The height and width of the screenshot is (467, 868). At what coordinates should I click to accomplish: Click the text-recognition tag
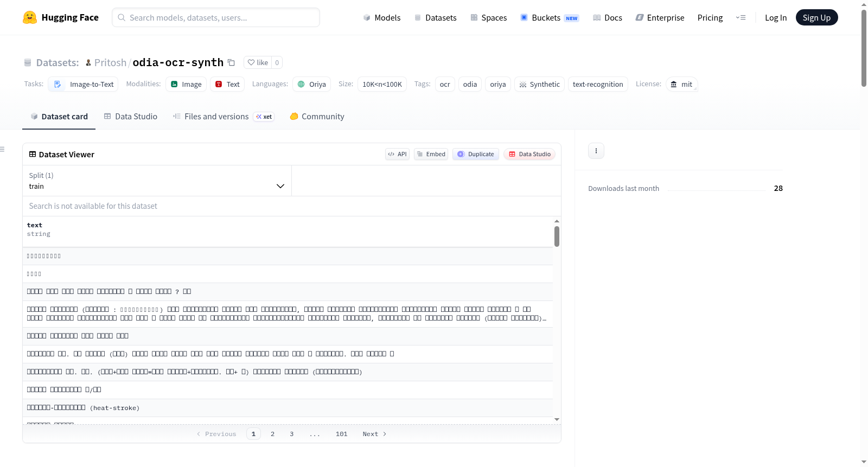[x=598, y=84]
